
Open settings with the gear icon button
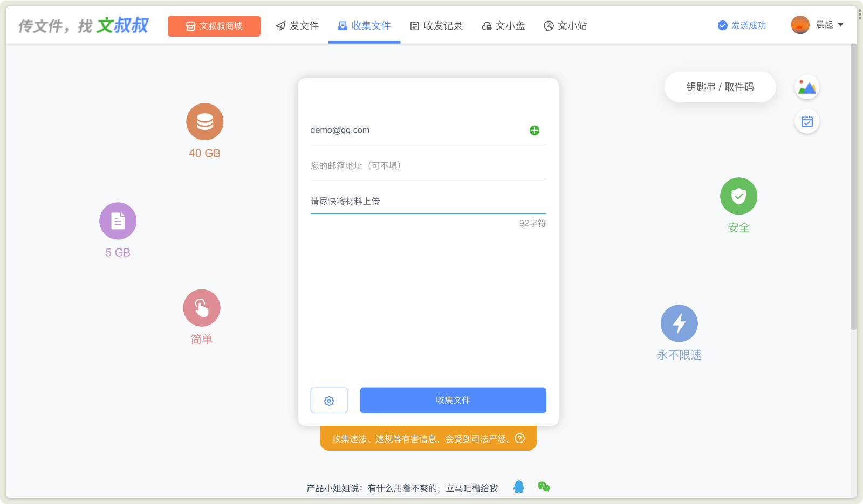[x=329, y=401]
